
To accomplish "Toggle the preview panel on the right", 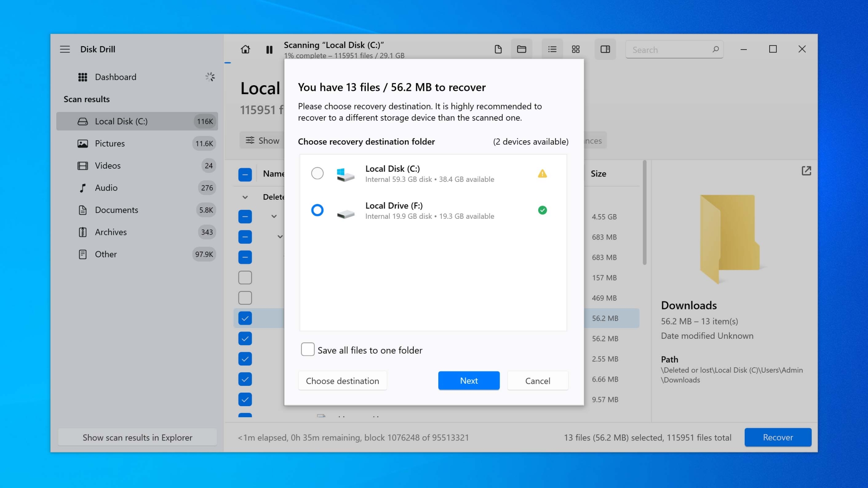I will pyautogui.click(x=605, y=49).
